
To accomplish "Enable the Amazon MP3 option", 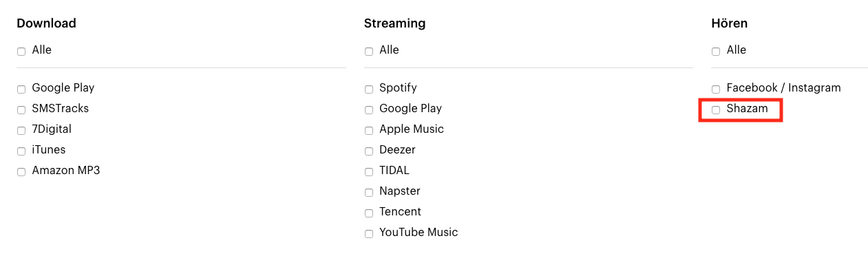I will coord(21,172).
